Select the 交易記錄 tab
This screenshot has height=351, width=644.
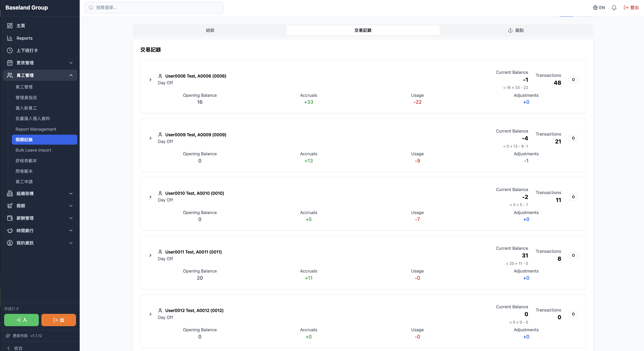pyautogui.click(x=363, y=30)
